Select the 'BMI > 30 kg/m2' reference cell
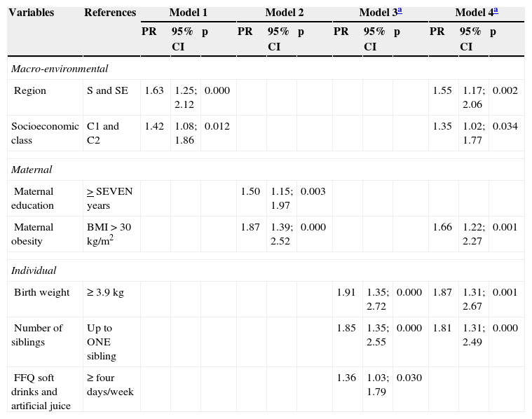This screenshot has width=532, height=419. click(x=109, y=234)
